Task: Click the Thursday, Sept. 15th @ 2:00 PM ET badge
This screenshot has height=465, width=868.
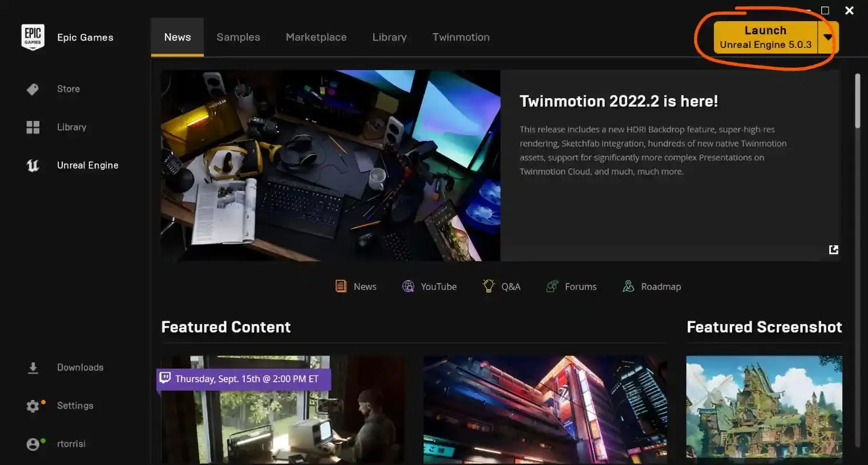Action: pyautogui.click(x=244, y=379)
